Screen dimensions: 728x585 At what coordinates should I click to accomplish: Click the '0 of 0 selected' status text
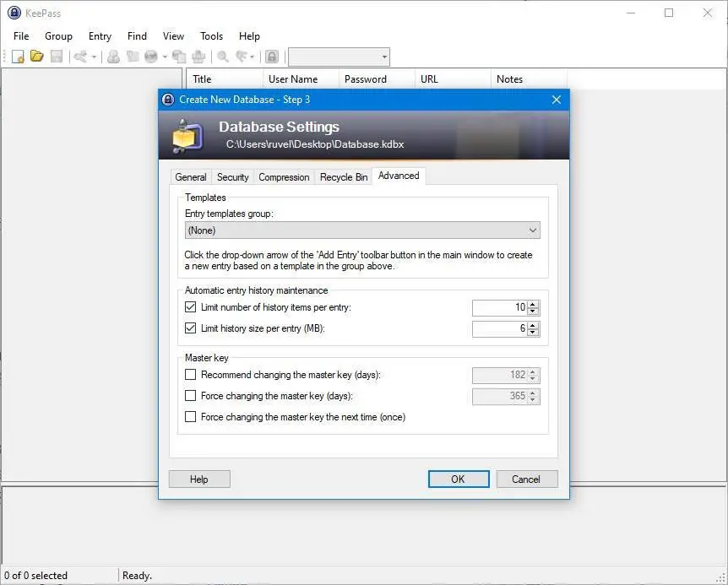coord(35,576)
